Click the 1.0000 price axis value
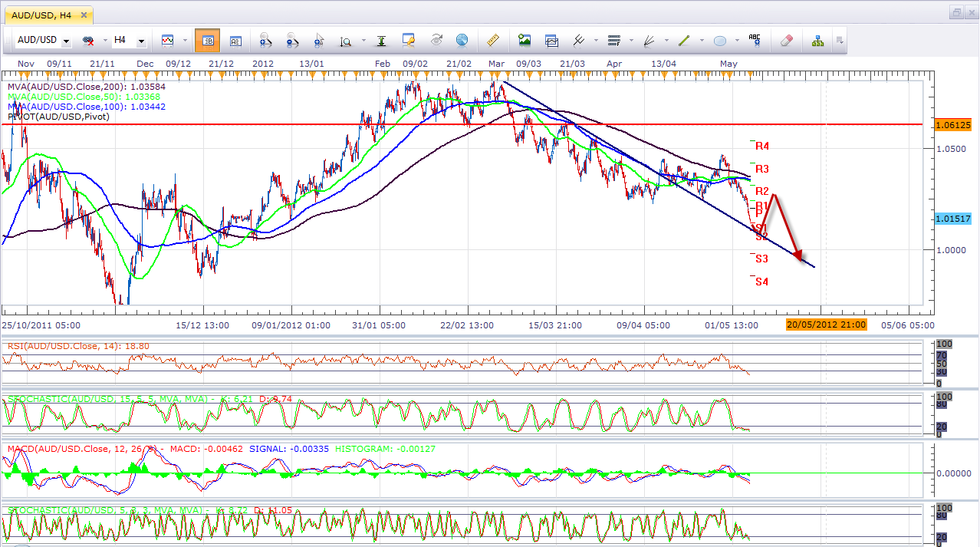 pyautogui.click(x=951, y=250)
